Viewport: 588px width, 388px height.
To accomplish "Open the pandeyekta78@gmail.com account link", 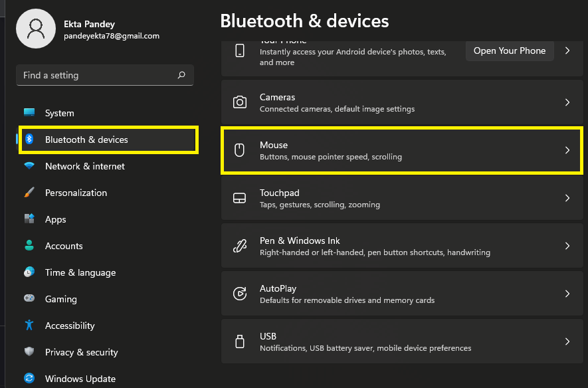I will pyautogui.click(x=111, y=36).
